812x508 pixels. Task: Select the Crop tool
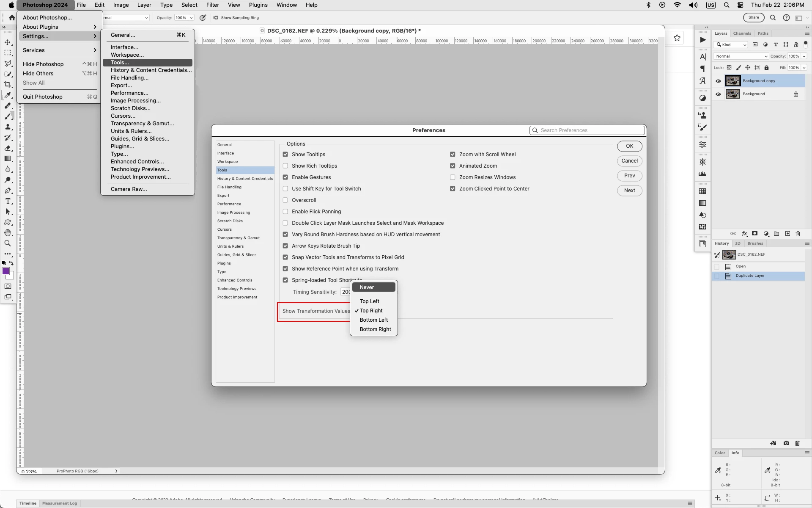pos(8,85)
